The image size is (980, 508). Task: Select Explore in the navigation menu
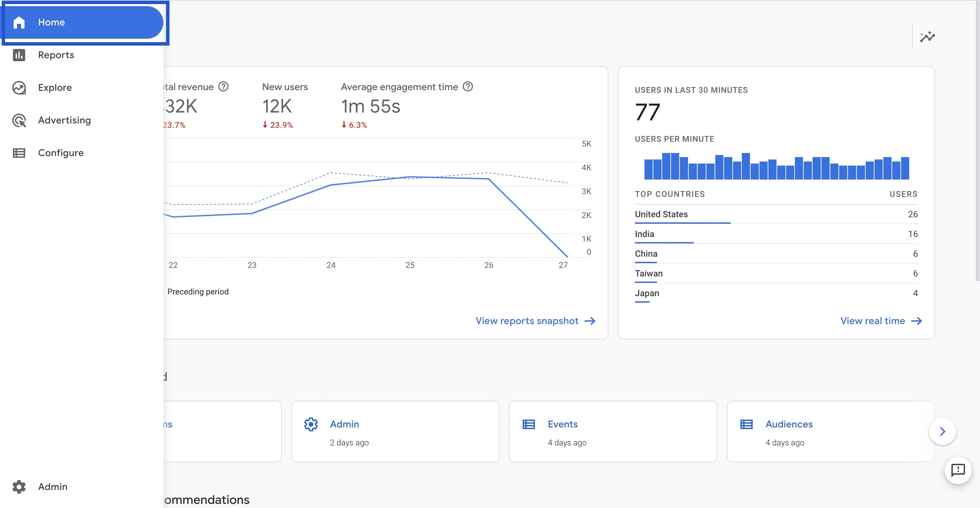(54, 87)
